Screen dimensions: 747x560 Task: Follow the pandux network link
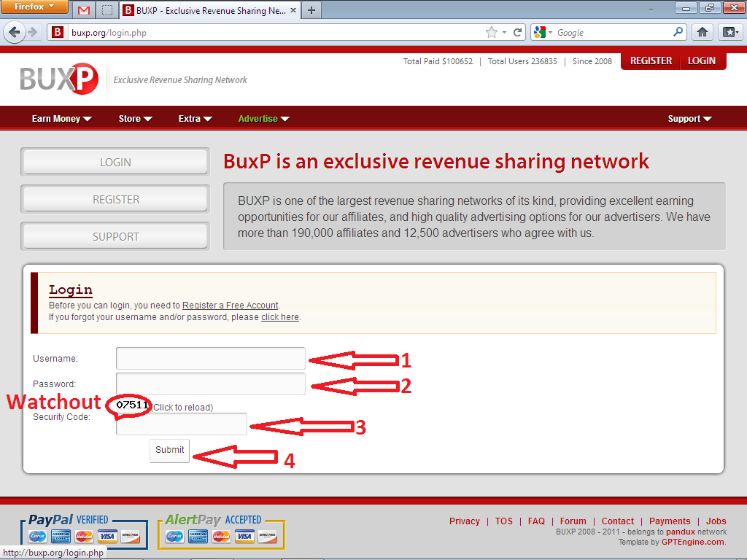pyautogui.click(x=681, y=532)
